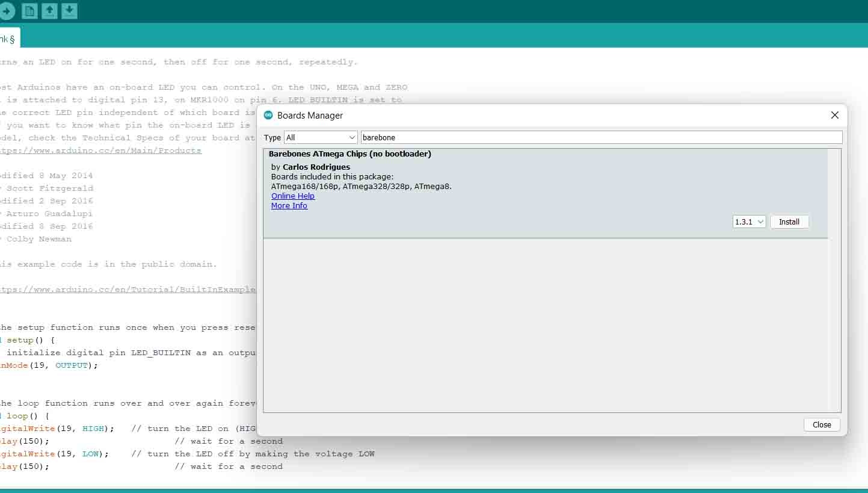Click the Upload arrow icon in Arduino toolbar
The height and width of the screenshot is (493, 868).
5,11
